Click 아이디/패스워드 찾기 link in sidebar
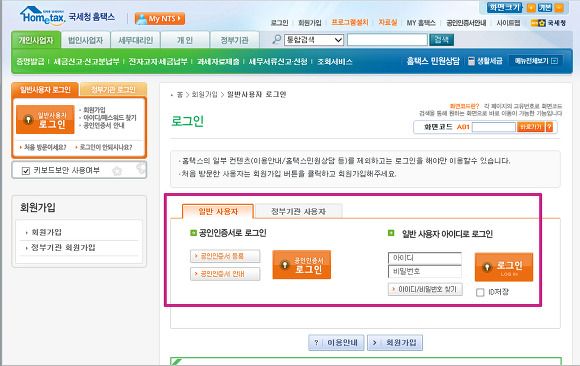580x366 pixels. coord(109,118)
